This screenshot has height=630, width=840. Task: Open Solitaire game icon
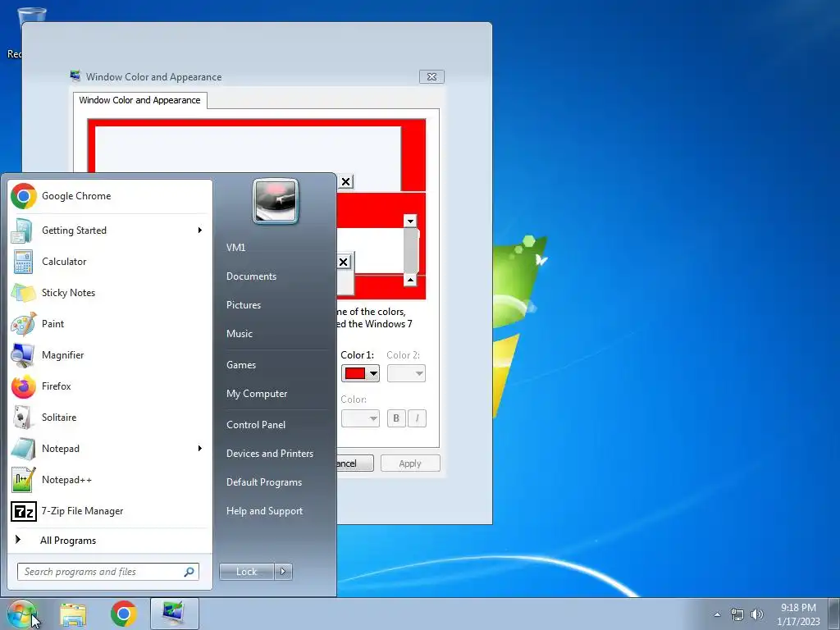pyautogui.click(x=23, y=418)
